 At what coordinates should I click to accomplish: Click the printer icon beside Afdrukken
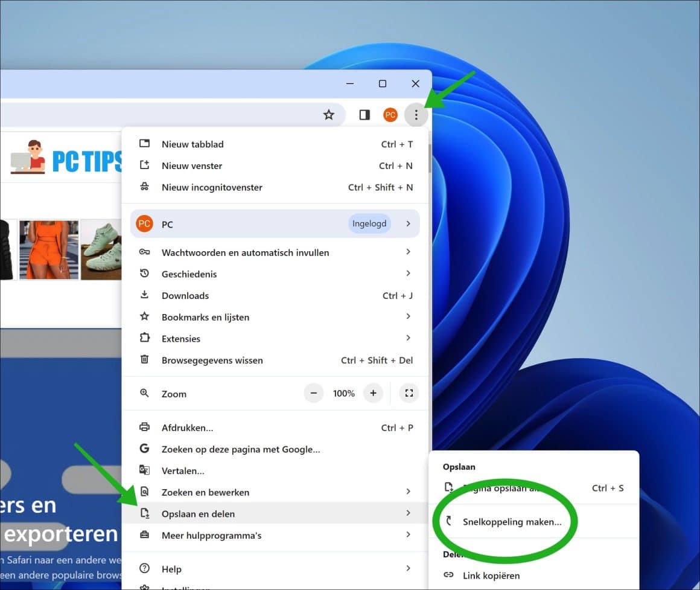coord(145,427)
